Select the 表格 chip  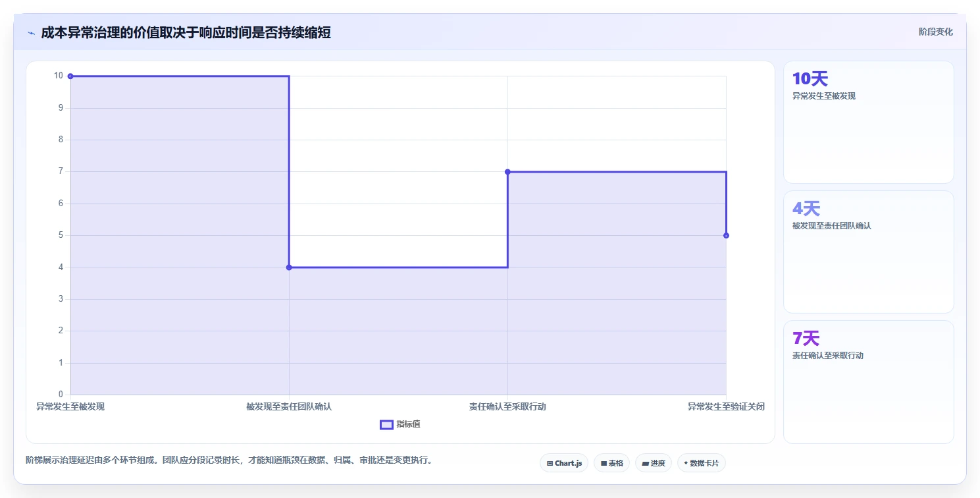(x=611, y=463)
